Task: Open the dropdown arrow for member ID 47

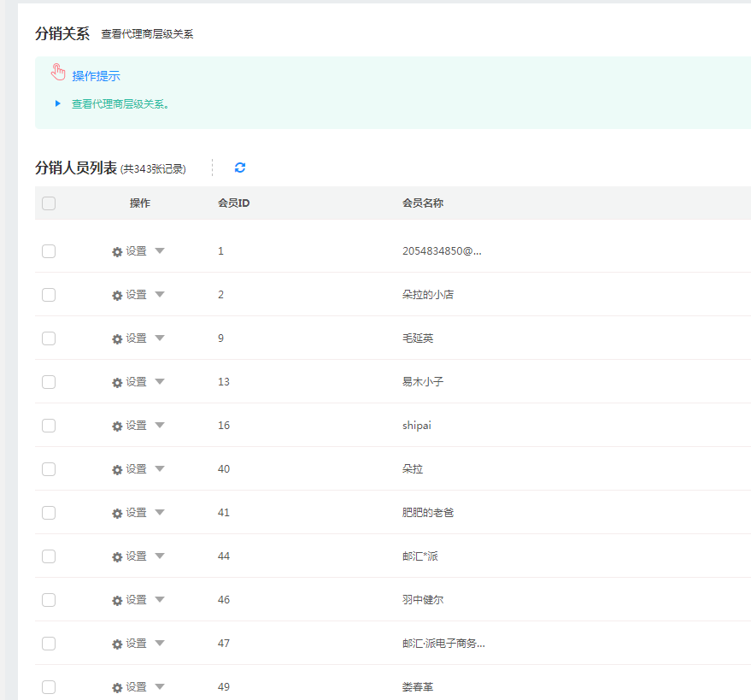Action: 160,644
